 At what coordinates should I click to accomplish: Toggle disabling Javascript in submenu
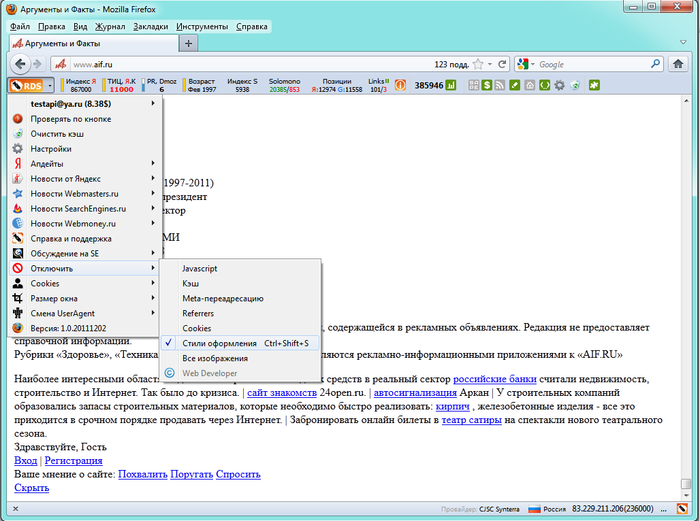coord(240,268)
